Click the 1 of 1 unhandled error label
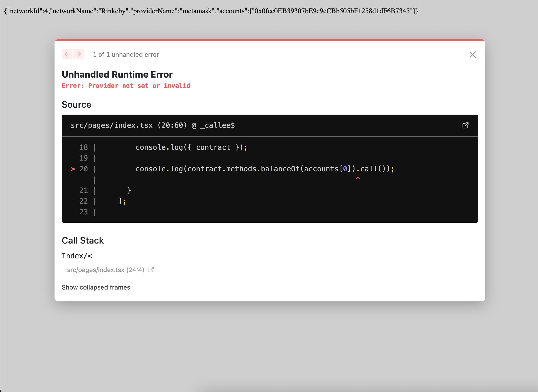538x392 pixels. [x=126, y=54]
